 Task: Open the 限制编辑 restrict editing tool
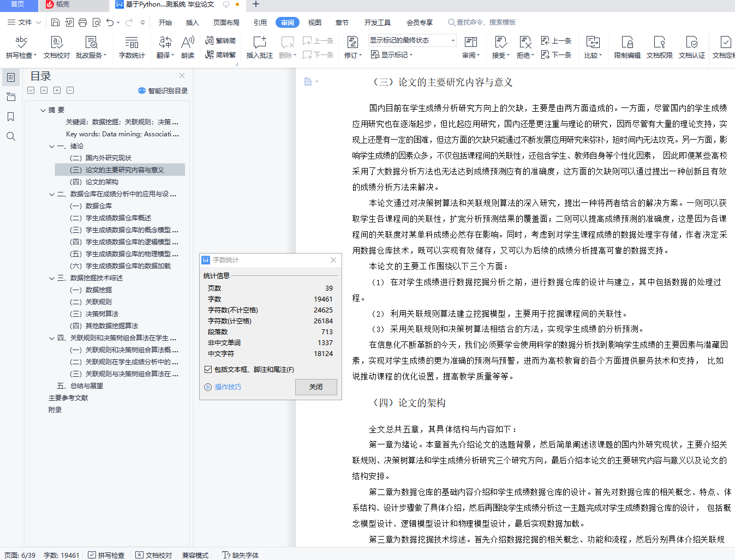pos(628,47)
